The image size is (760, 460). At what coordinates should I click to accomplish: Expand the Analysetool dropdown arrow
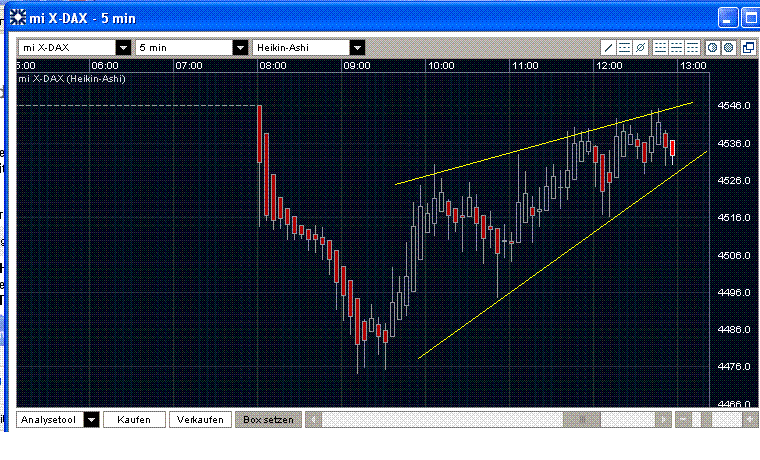[91, 419]
